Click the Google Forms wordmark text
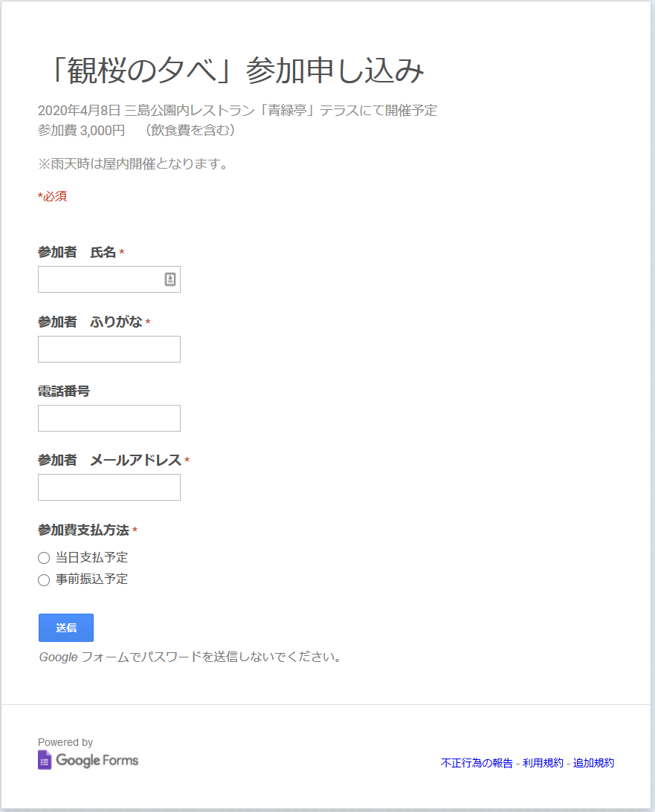Screen dimensions: 655x812 (x=97, y=760)
